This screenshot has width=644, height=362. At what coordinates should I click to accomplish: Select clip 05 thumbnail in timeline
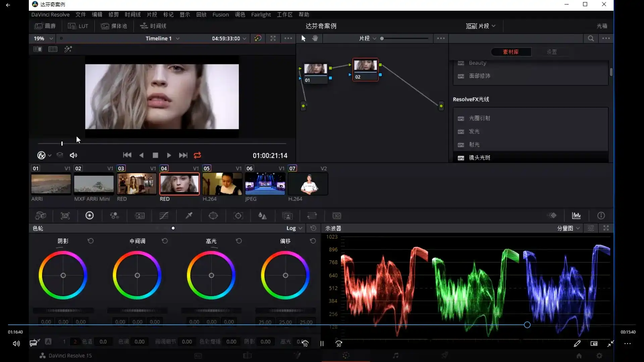click(222, 184)
